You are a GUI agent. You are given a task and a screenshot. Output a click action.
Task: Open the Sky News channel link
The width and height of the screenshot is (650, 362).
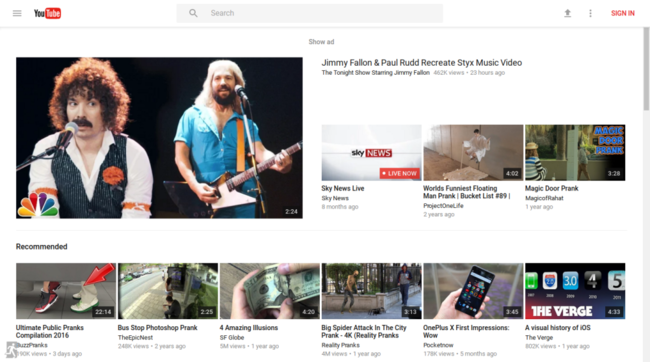(335, 198)
